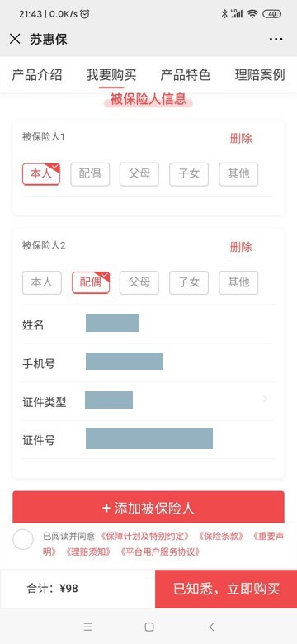Tick the 已阅读并同意 agreement circle
The image size is (297, 644).
pos(23,540)
